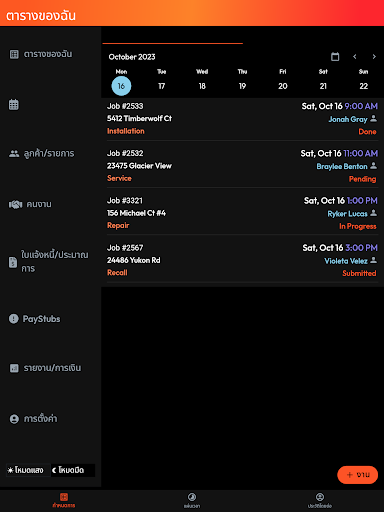Open the calendar date picker icon
This screenshot has height=512, width=384.
tap(335, 57)
